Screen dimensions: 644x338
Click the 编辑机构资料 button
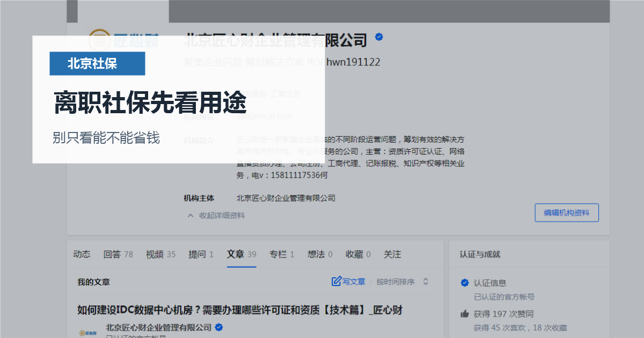point(567,212)
